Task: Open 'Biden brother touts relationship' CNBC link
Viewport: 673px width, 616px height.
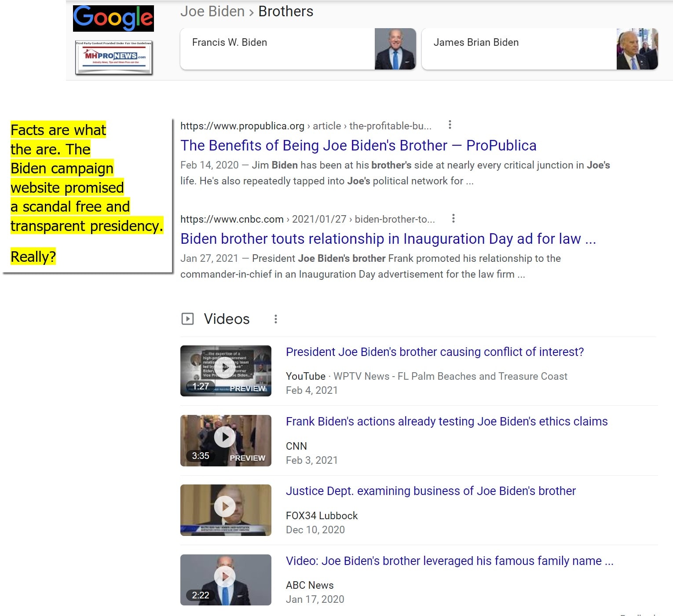Action: [x=388, y=239]
